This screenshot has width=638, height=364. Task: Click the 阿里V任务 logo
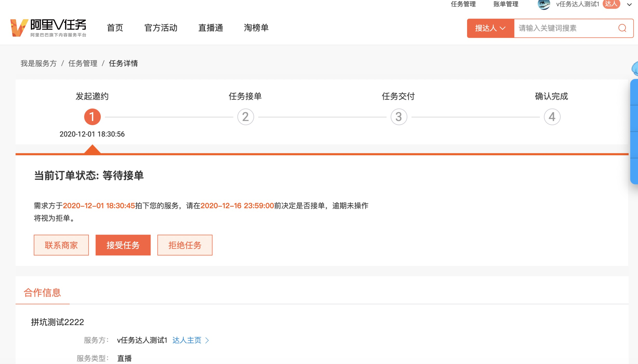pos(48,28)
